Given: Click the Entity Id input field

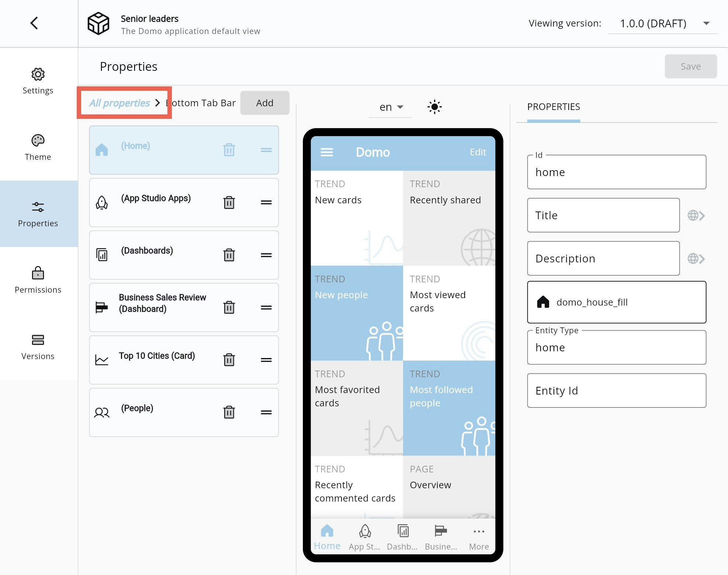Looking at the screenshot, I should click(x=616, y=390).
